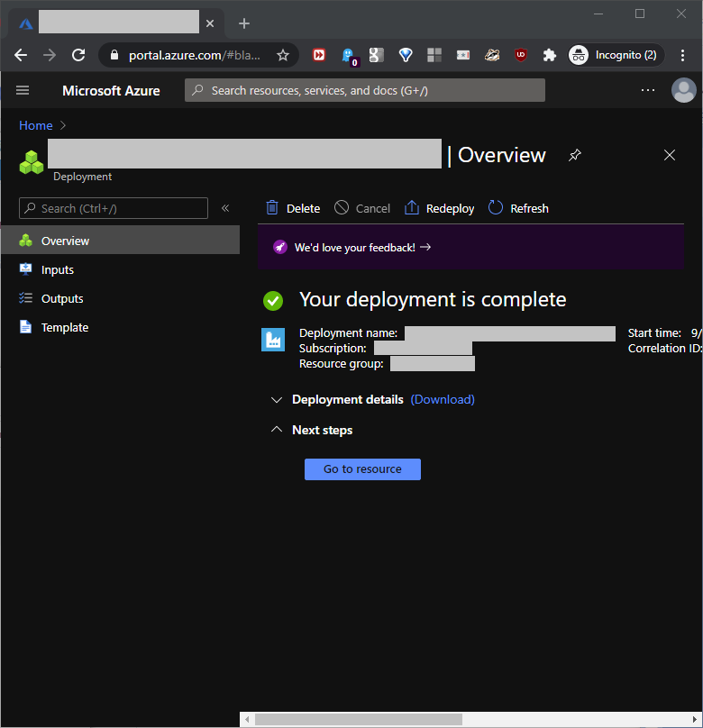Open the red double-arrow extension icon
The height and width of the screenshot is (728, 703).
click(319, 55)
